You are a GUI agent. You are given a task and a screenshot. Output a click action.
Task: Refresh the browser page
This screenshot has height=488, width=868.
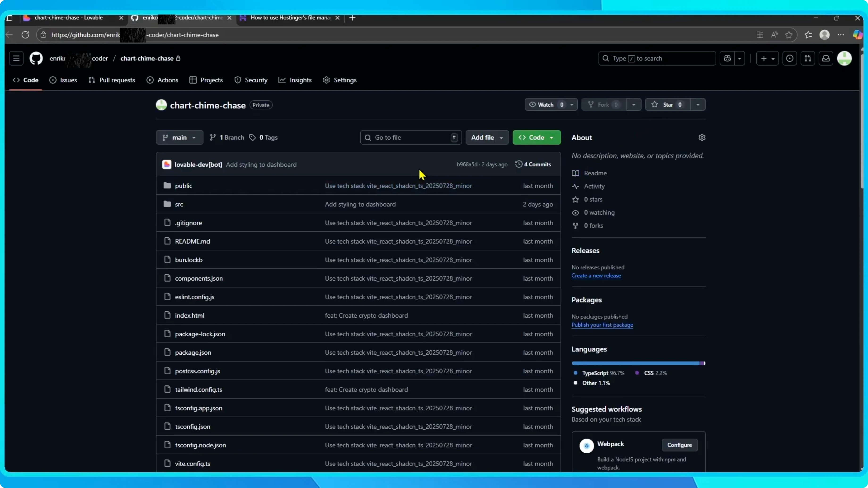tap(25, 35)
